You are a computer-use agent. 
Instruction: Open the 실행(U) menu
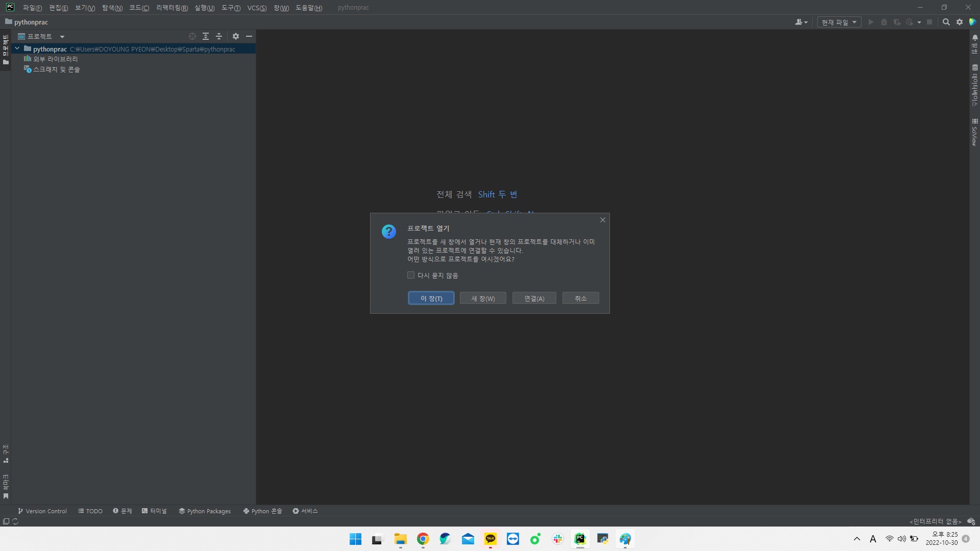[x=204, y=8]
